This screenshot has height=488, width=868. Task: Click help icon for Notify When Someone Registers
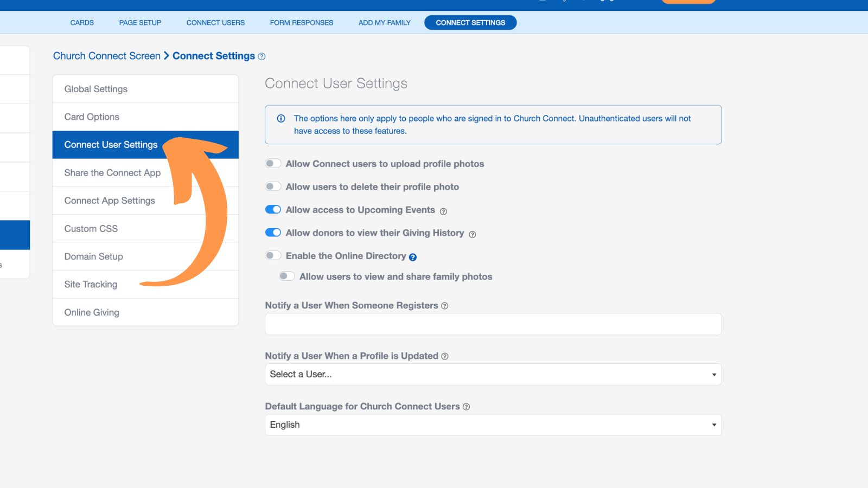click(x=445, y=306)
